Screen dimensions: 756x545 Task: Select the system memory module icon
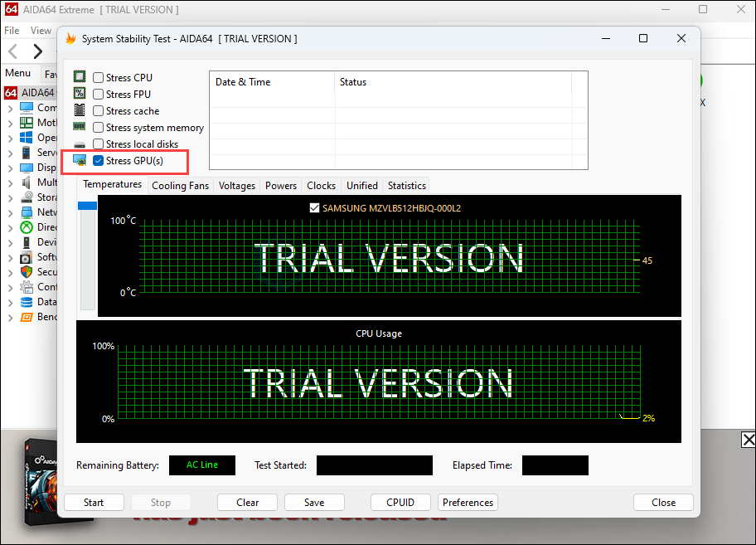tap(79, 127)
